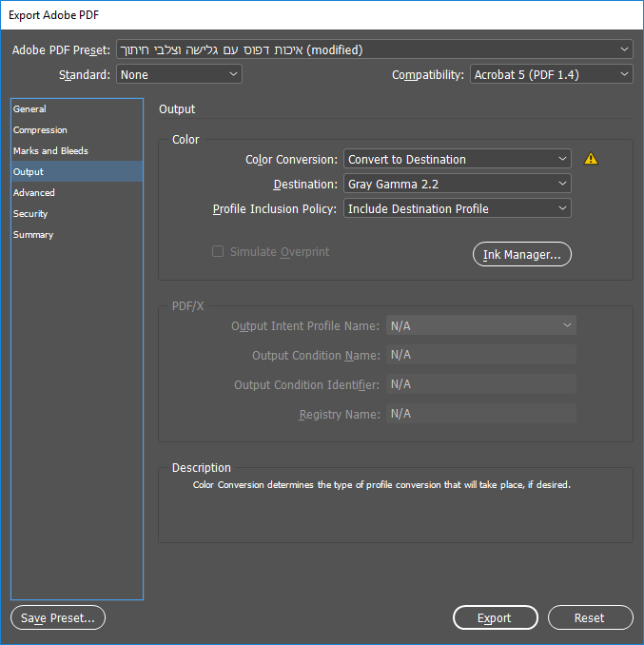The width and height of the screenshot is (644, 645).
Task: Click the Output Condition Name field
Action: (480, 355)
